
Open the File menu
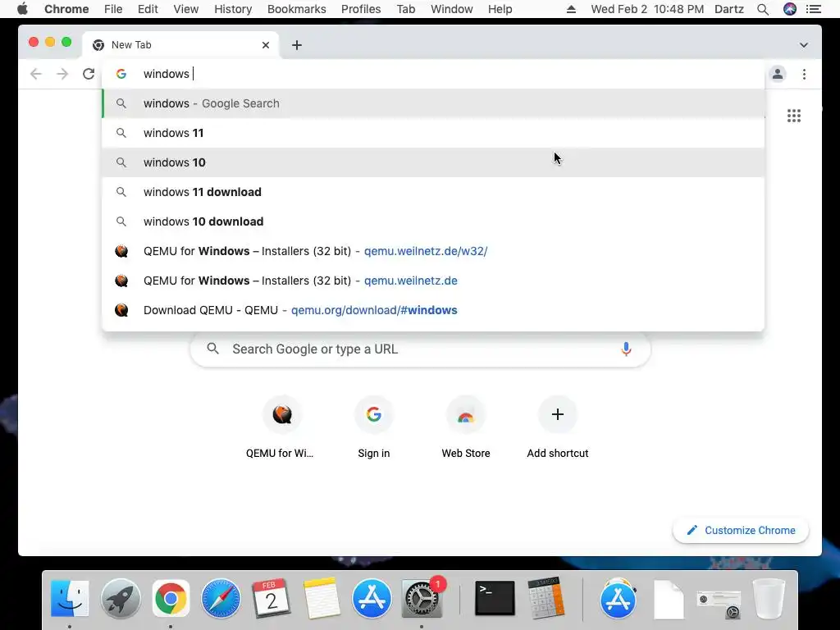pyautogui.click(x=113, y=9)
